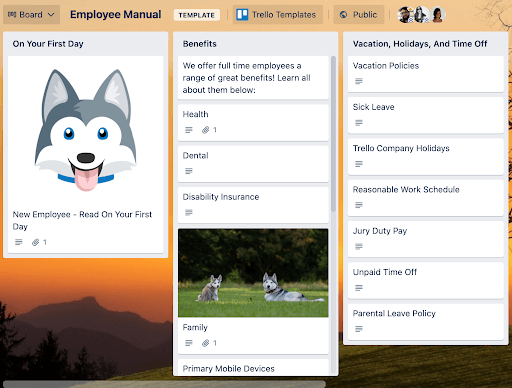The image size is (512, 388).
Task: Click description icon on Trello Company Holidays card
Action: coord(359,164)
